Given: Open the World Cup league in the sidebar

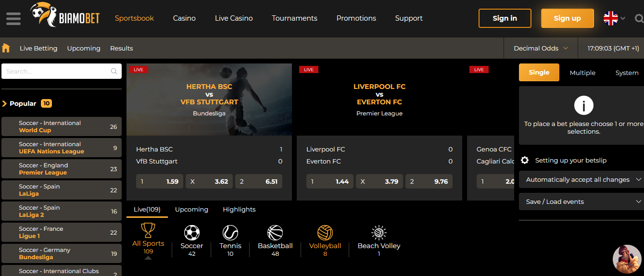Looking at the screenshot, I should point(62,126).
